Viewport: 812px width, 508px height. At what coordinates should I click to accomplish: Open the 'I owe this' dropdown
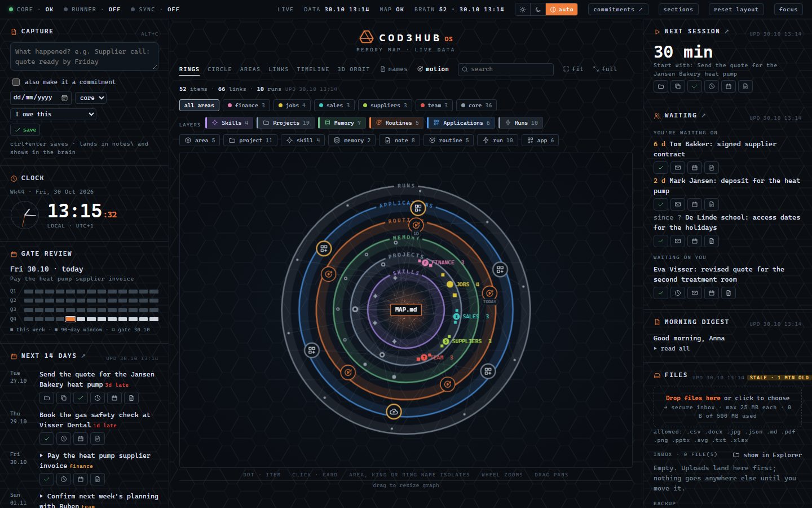point(54,114)
